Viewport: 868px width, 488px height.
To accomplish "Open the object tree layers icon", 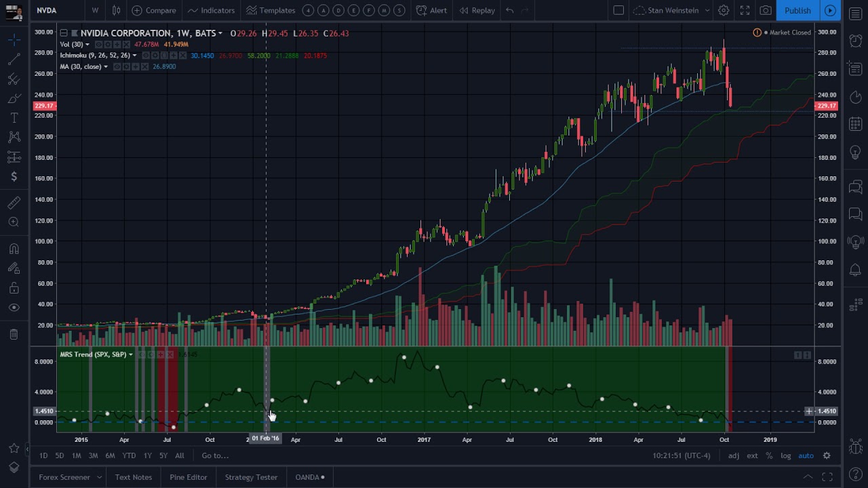I will (x=14, y=468).
